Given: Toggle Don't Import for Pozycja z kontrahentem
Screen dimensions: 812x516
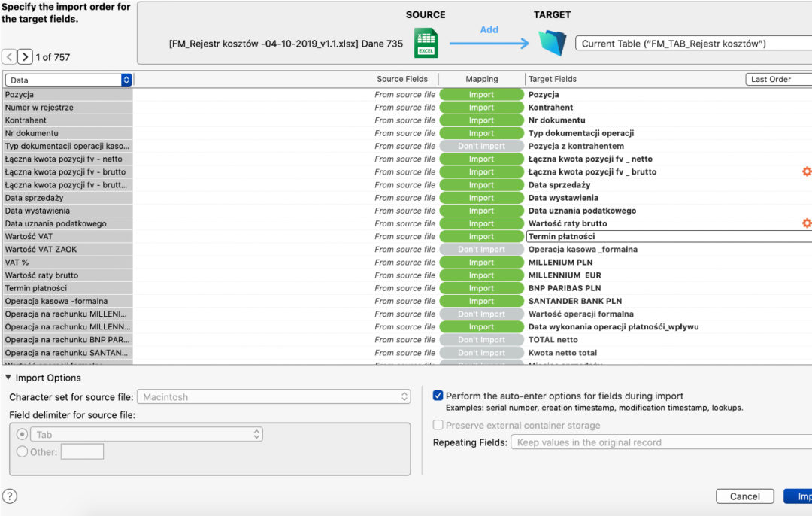Looking at the screenshot, I should click(482, 146).
